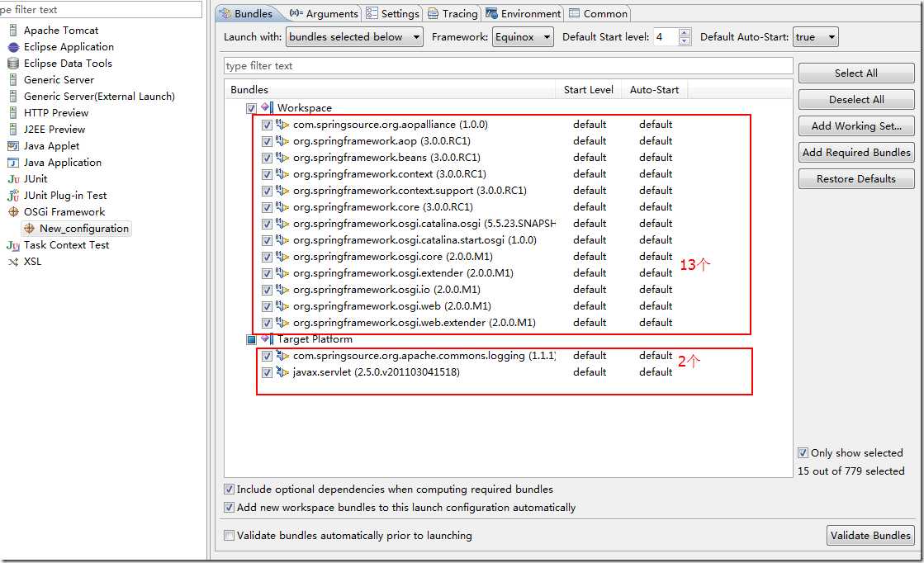Click the Select All button
Screen dimensions: 924x563
(856, 73)
